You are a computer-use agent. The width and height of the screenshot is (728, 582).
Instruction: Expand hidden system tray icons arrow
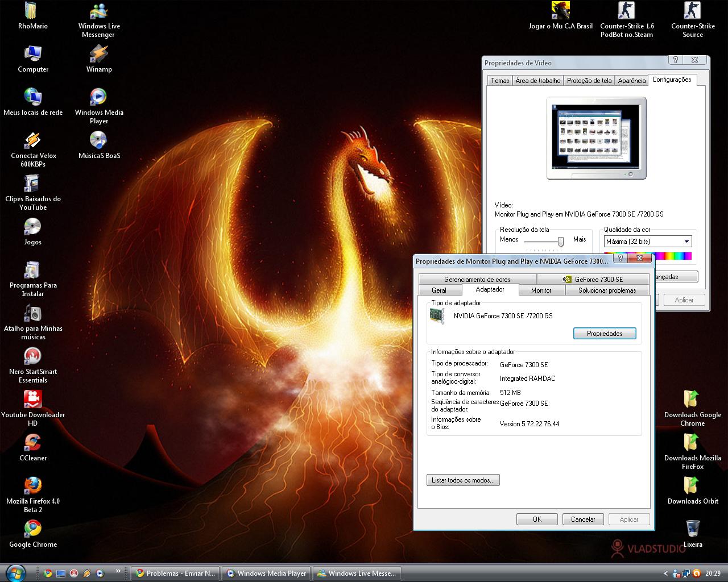(665, 573)
